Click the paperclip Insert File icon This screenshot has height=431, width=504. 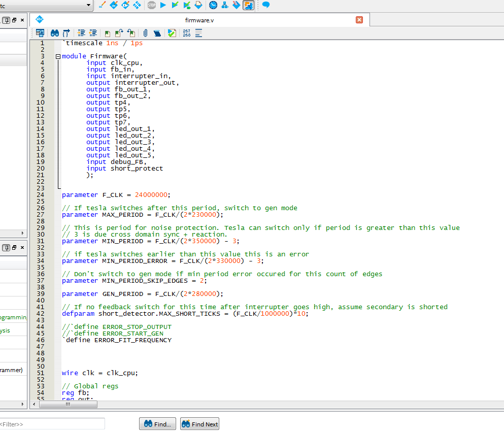pyautogui.click(x=145, y=34)
